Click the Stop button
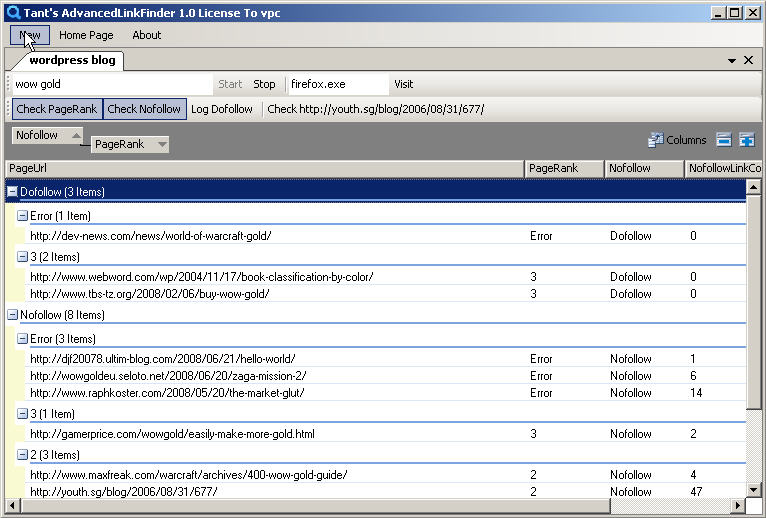Screen dimensions: 766x518 click(264, 84)
